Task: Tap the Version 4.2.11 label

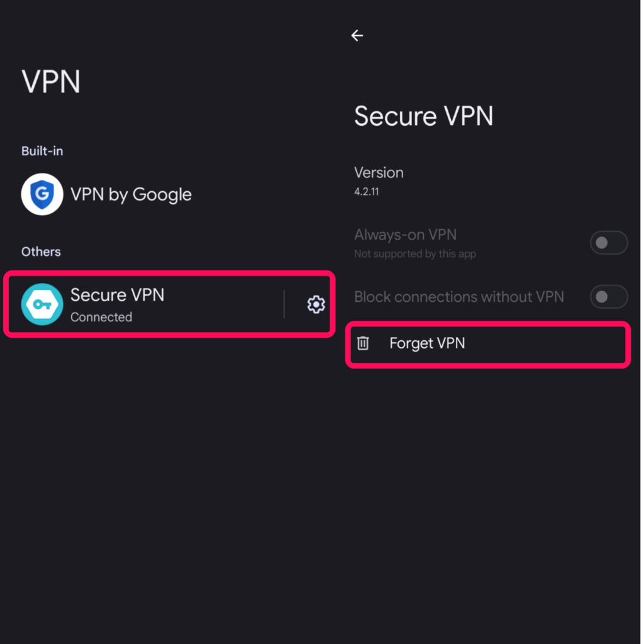Action: pyautogui.click(x=379, y=181)
